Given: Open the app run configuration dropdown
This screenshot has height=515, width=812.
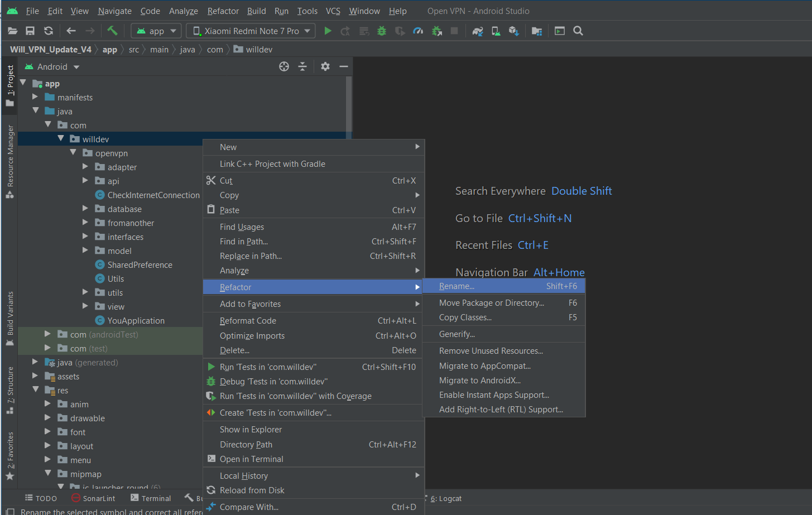Looking at the screenshot, I should pyautogui.click(x=156, y=31).
